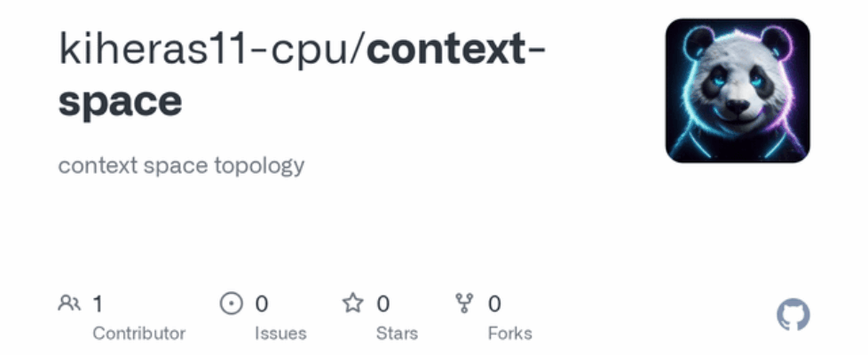This screenshot has height=355, width=868.
Task: Select the "Contributor" label
Action: pos(139,334)
